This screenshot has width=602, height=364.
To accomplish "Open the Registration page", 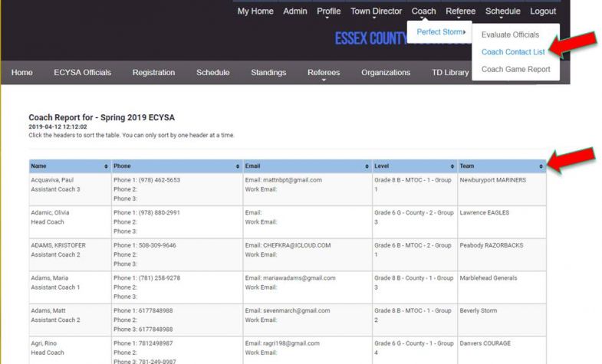I will coord(153,72).
